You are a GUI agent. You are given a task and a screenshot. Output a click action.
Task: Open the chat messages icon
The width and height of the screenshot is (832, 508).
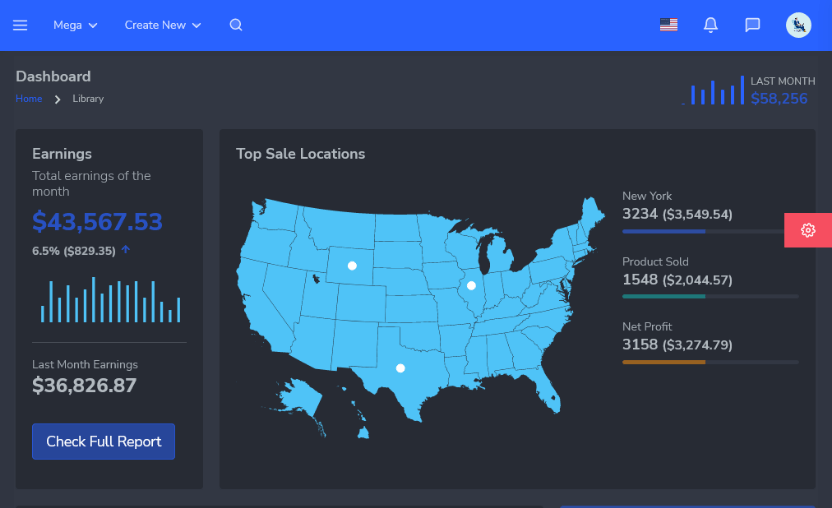pos(752,25)
